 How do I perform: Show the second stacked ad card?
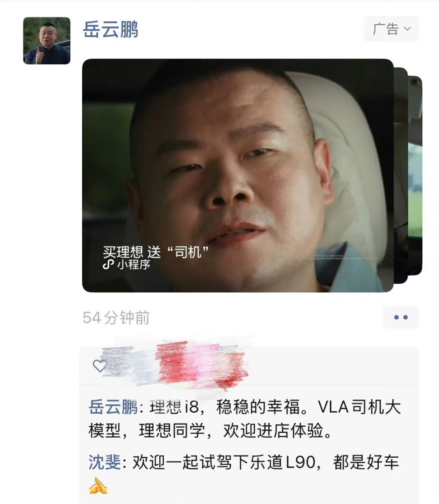click(401, 176)
